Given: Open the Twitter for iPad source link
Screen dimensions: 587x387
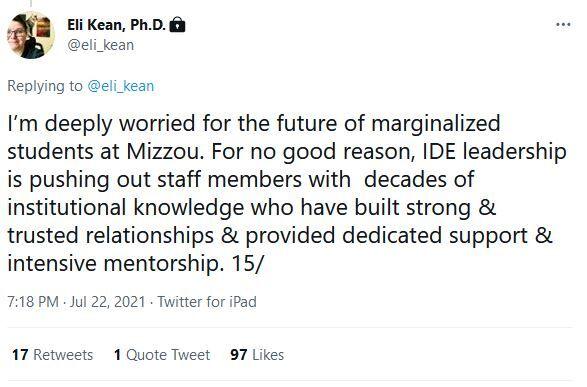Looking at the screenshot, I should [x=207, y=302].
